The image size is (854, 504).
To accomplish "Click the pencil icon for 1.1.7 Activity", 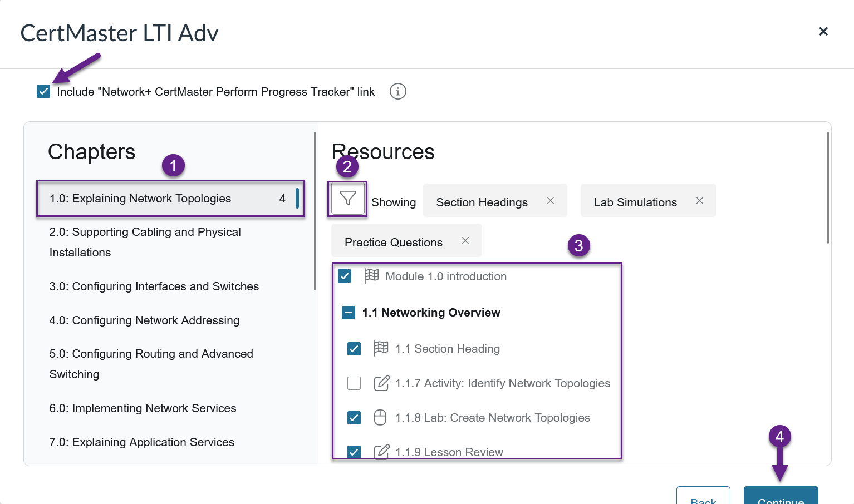I will (x=381, y=383).
